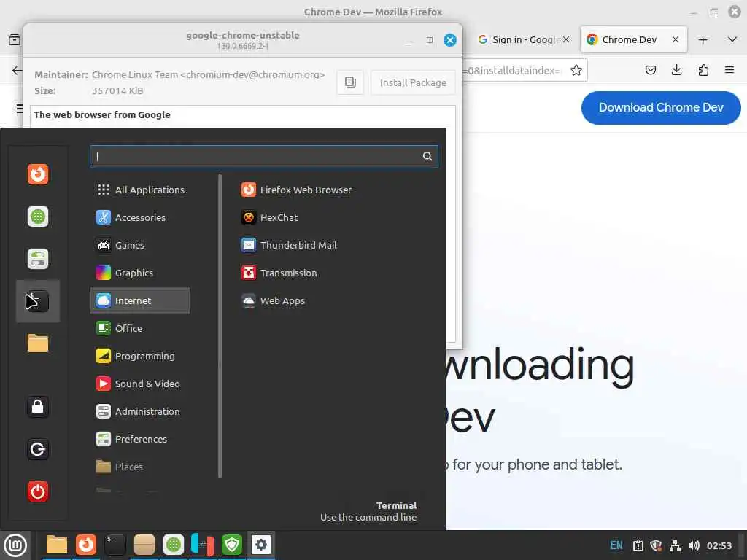Viewport: 747px width, 560px height.
Task: Click the shield icon in taskbar
Action: point(231,545)
